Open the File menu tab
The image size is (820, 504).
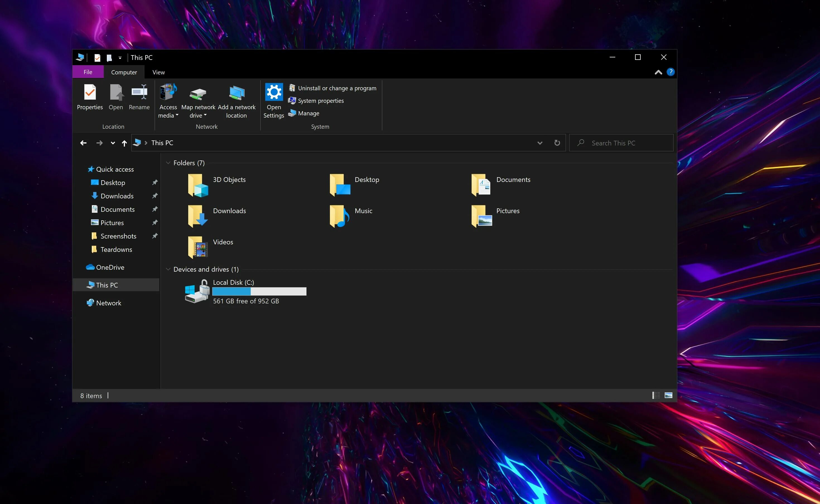[88, 72]
